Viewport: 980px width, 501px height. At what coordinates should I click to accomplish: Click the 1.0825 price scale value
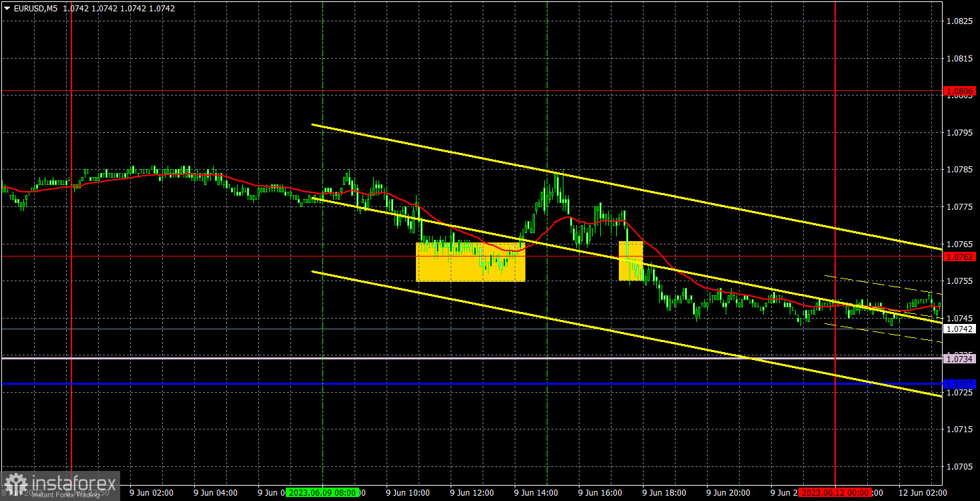[959, 21]
